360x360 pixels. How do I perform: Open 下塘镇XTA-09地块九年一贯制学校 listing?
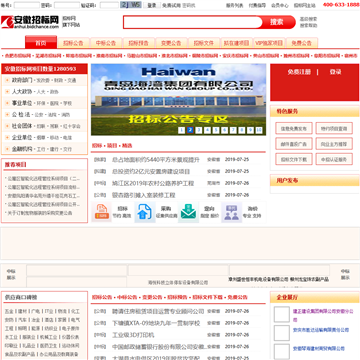point(156,323)
